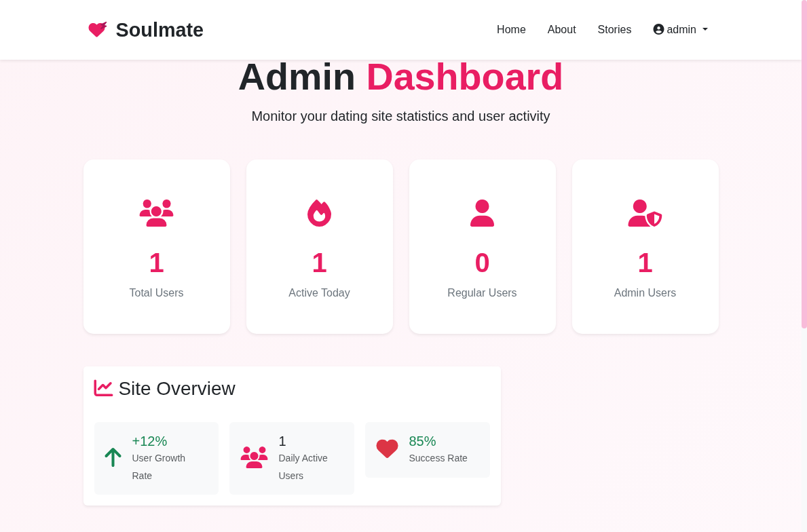The width and height of the screenshot is (807, 532).
Task: Navigate to the Home menu item
Action: click(511, 29)
